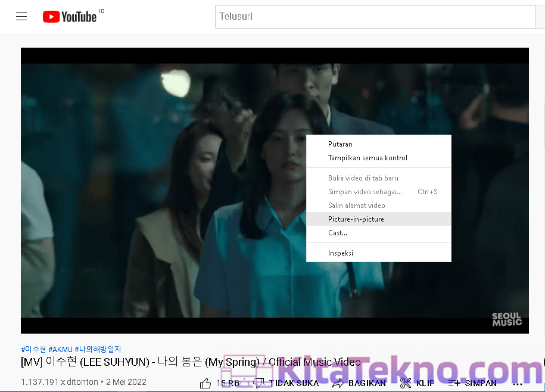545x392 pixels.
Task: Click the TIDAK SUKA dislike button
Action: tap(286, 383)
